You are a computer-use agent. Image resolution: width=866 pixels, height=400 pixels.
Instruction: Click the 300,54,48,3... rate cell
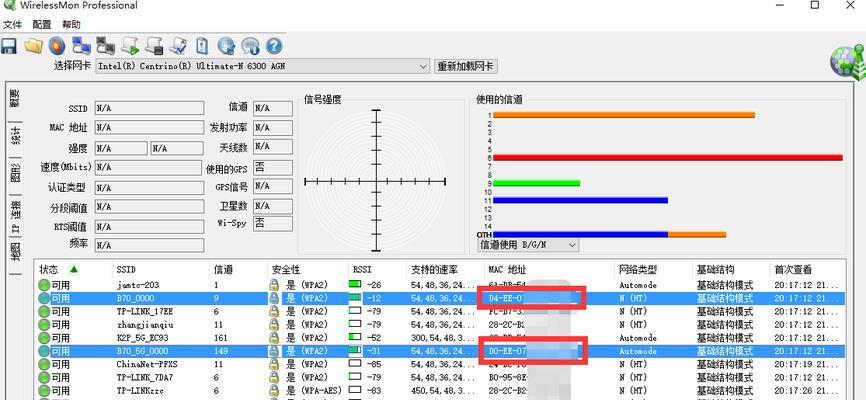pyautogui.click(x=440, y=338)
